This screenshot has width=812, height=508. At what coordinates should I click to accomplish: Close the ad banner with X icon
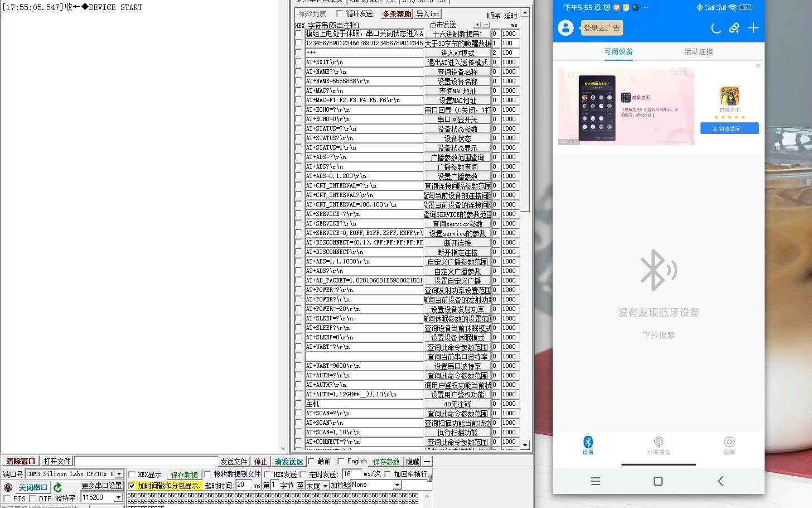click(x=758, y=66)
